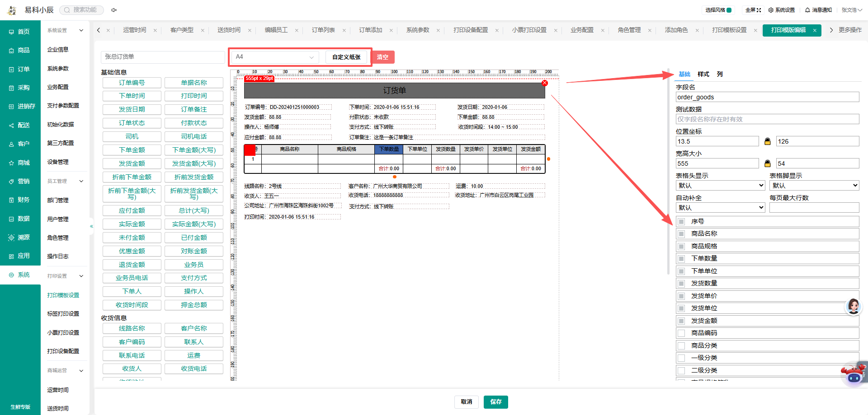Switch to the 打印模板设置 page tab
Image resolution: width=868 pixels, height=415 pixels.
[729, 30]
